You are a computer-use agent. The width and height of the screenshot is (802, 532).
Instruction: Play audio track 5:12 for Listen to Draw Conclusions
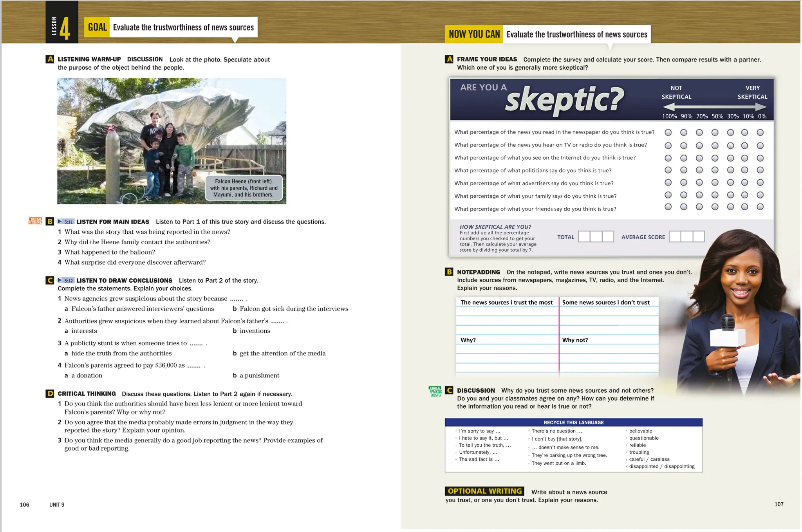point(65,280)
